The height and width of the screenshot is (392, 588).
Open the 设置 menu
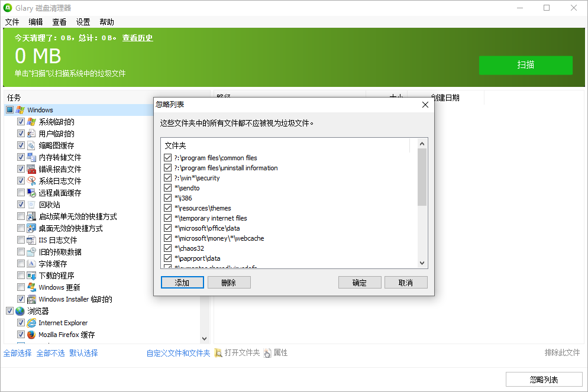(82, 22)
